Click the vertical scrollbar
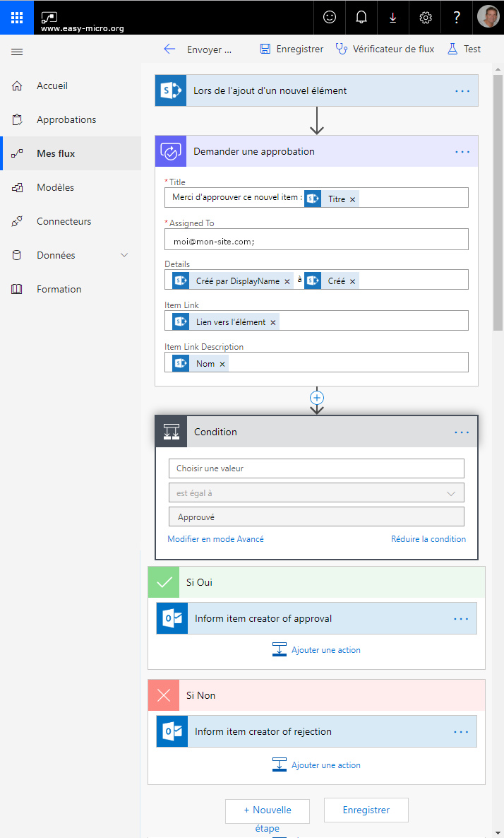The height and width of the screenshot is (838, 504). pos(498,203)
